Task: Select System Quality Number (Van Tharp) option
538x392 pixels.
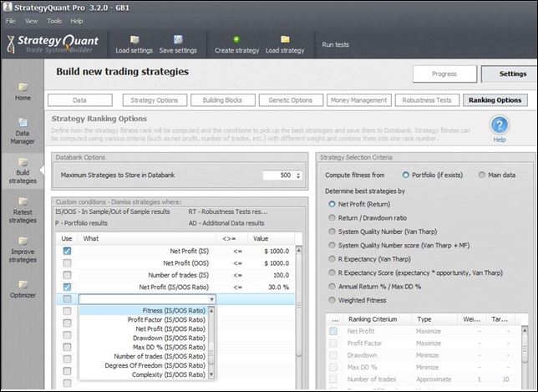Action: pos(332,232)
